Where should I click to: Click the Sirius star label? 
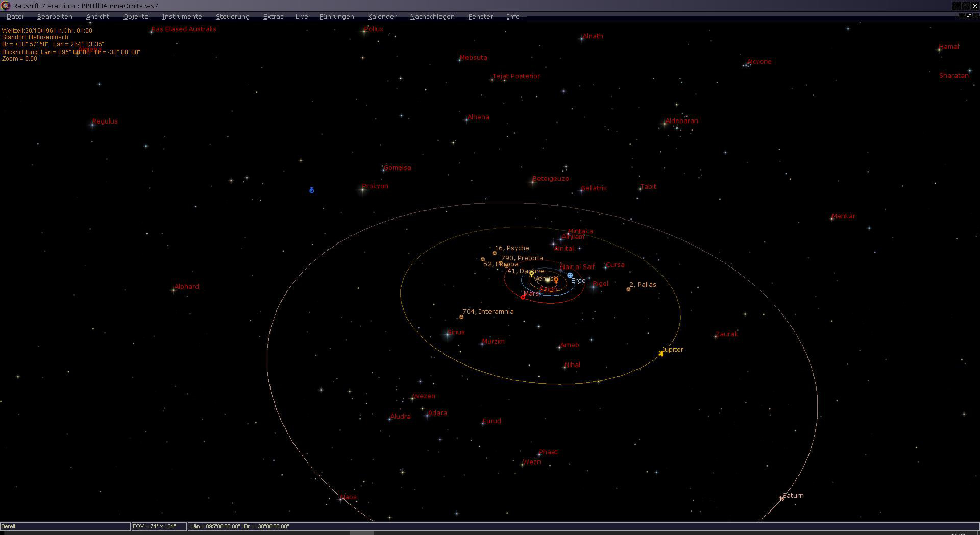[x=456, y=332]
